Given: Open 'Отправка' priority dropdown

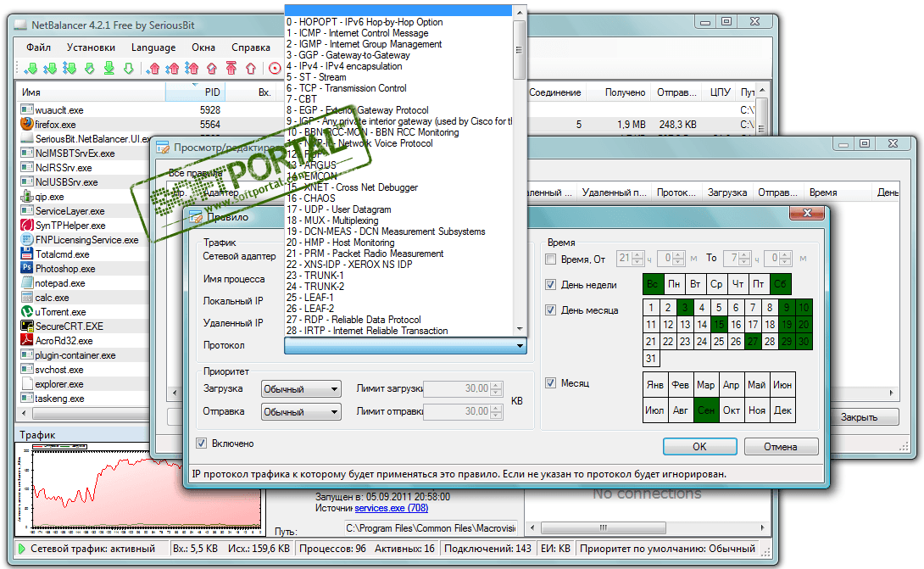Looking at the screenshot, I should click(x=301, y=411).
